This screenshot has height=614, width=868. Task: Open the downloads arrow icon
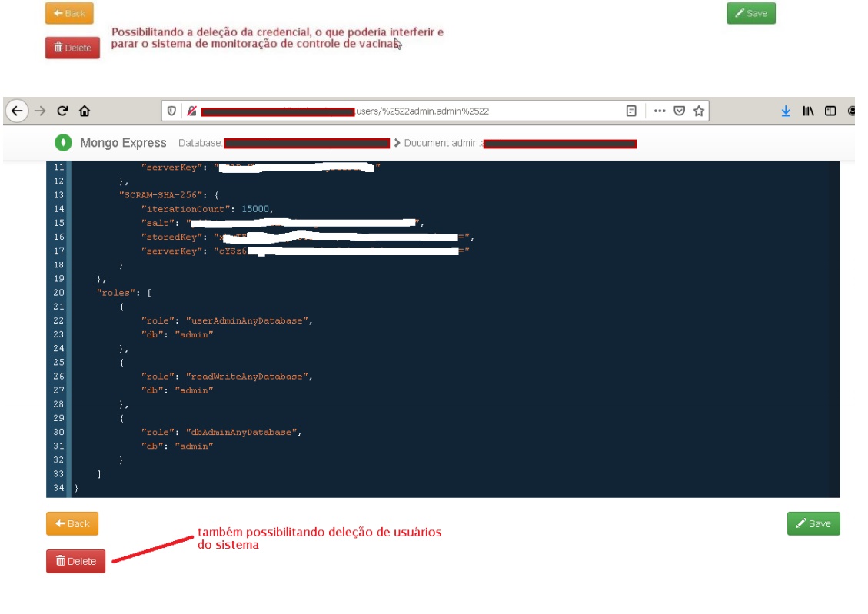coord(786,111)
